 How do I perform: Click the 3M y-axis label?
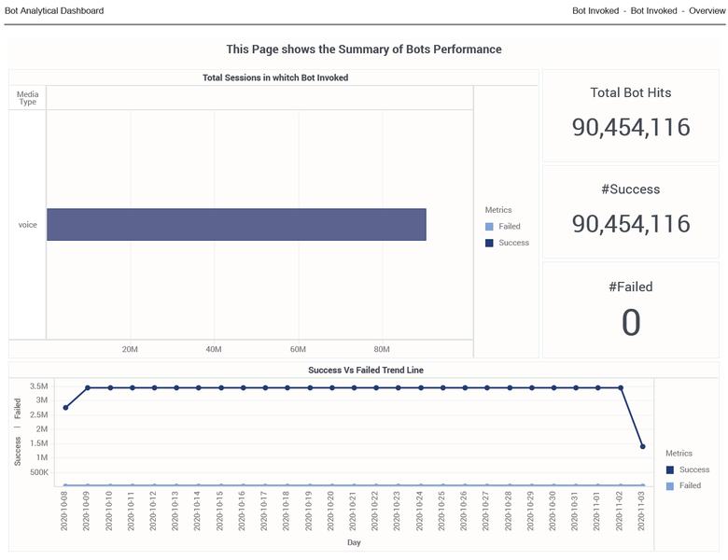(x=42, y=400)
